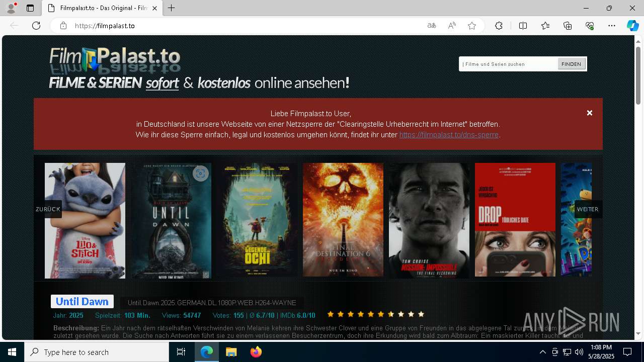
Task: Activate Read aloud icon
Action: tap(452, 26)
